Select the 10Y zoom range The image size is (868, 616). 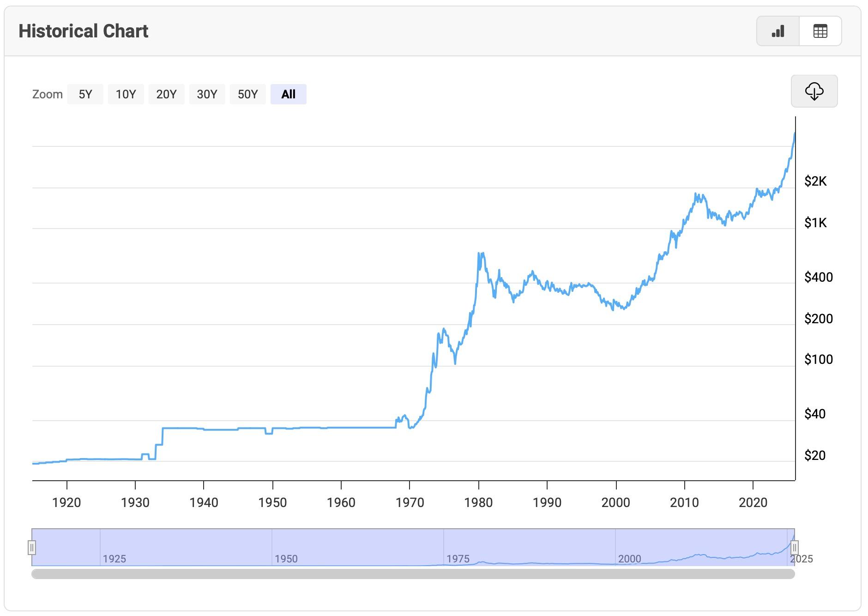pos(126,94)
